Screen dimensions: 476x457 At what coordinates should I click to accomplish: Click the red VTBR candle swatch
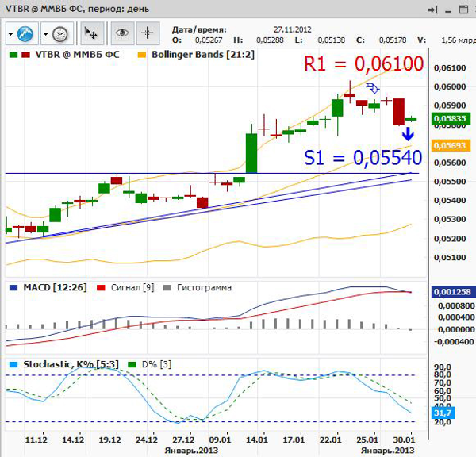[x=26, y=55]
